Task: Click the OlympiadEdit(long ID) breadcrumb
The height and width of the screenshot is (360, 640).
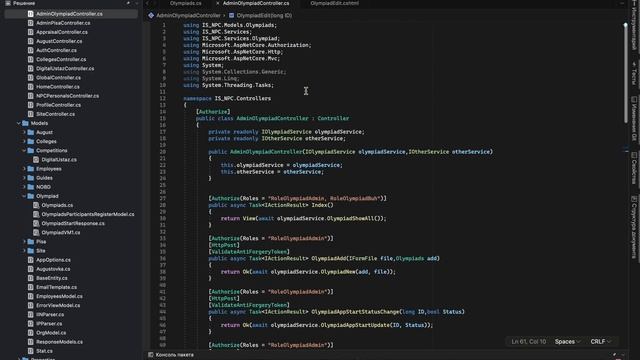Action: (x=264, y=16)
